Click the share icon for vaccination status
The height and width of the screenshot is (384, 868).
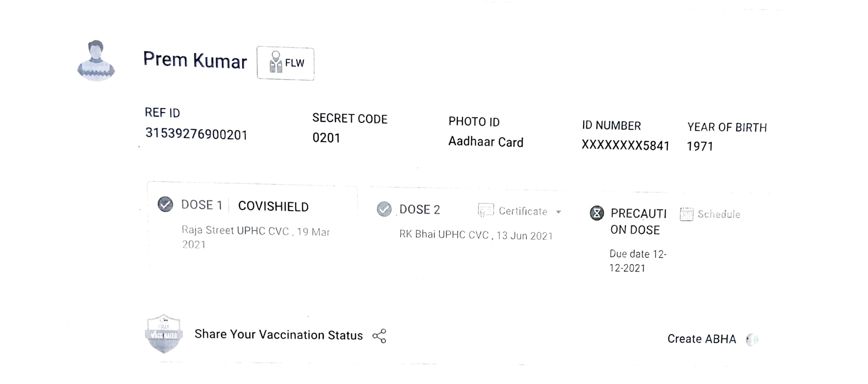pos(379,336)
